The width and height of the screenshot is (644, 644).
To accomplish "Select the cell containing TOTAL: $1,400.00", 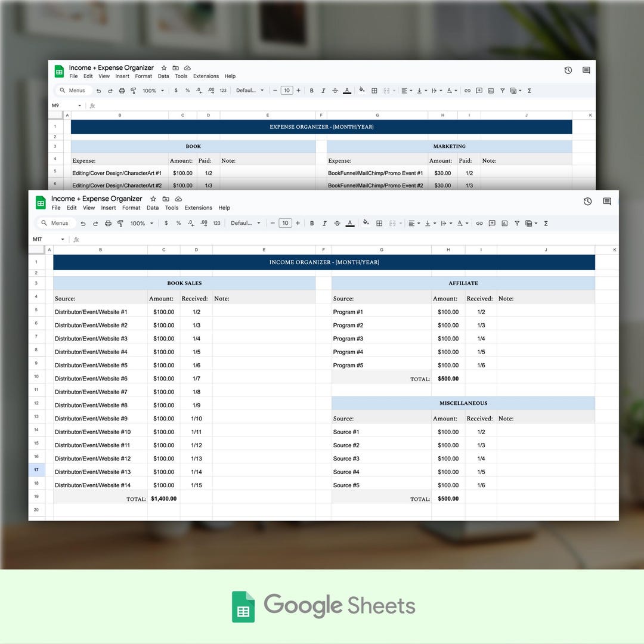I will (163, 499).
